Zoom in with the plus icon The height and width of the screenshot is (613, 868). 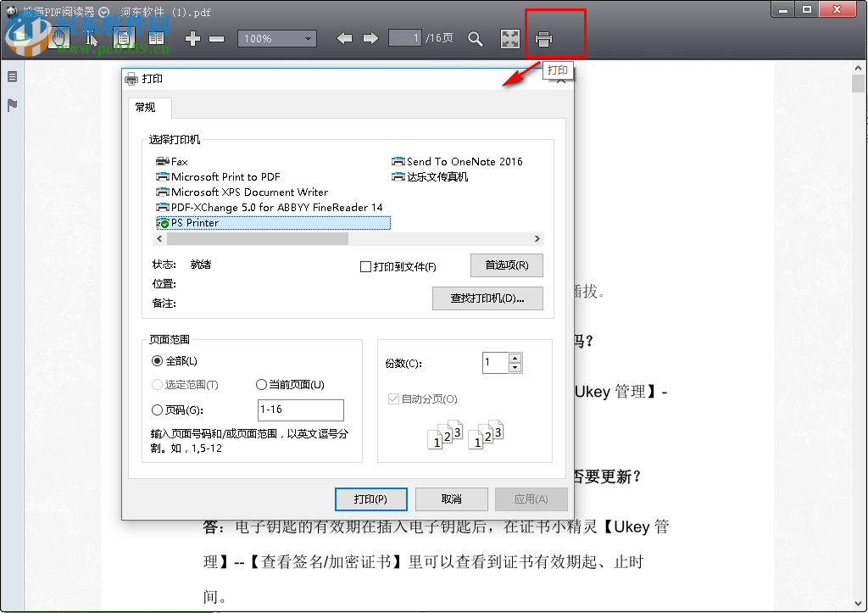coord(192,37)
